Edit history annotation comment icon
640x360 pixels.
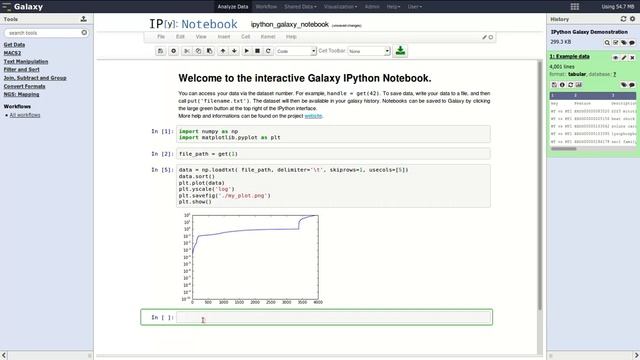pyautogui.click(x=632, y=43)
